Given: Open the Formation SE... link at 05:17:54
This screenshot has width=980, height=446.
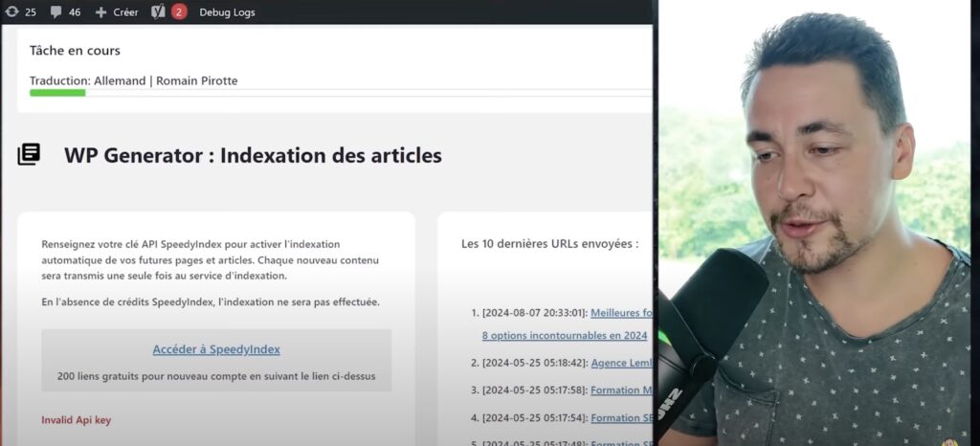Looking at the screenshot, I should (621, 418).
